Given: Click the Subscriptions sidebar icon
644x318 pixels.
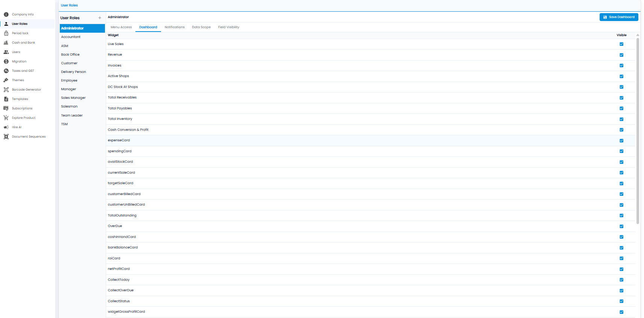Looking at the screenshot, I should click(6, 108).
